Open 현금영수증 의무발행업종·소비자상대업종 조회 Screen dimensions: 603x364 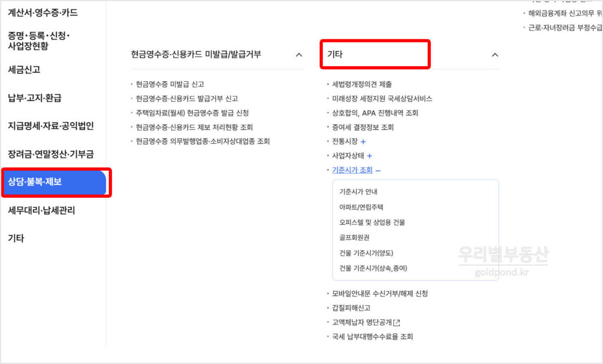coord(203,141)
